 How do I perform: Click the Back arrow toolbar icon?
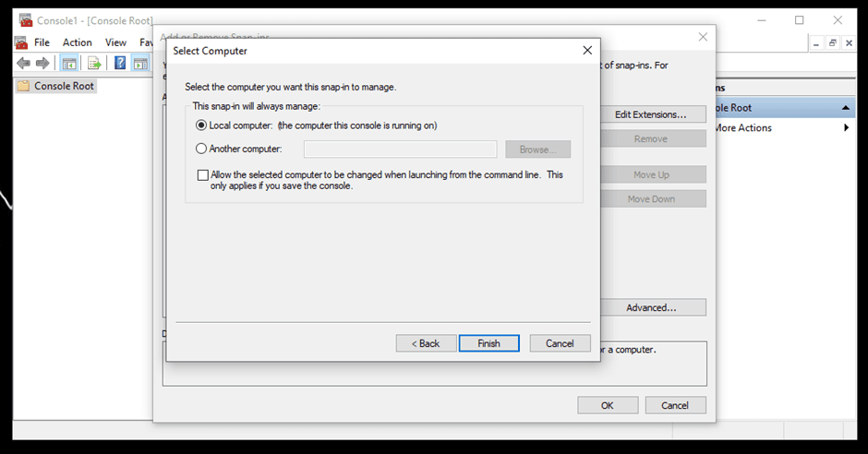(23, 63)
